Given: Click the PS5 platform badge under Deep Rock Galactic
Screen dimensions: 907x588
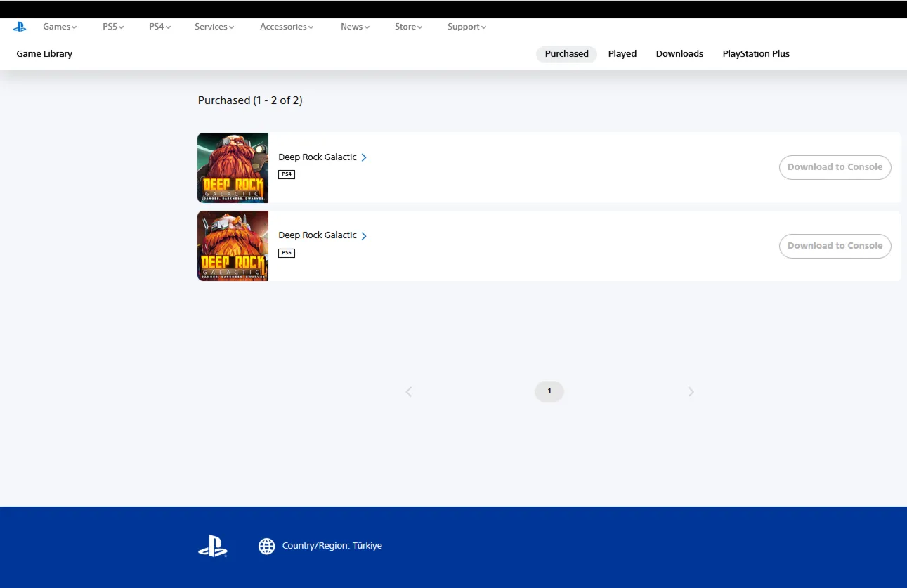Looking at the screenshot, I should 287,253.
